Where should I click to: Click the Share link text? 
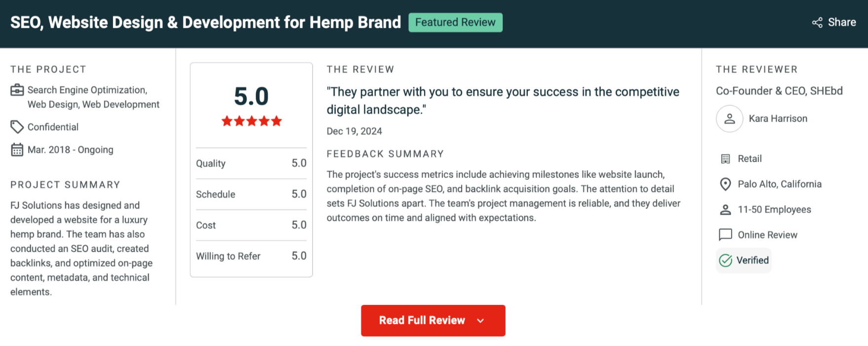pos(842,23)
